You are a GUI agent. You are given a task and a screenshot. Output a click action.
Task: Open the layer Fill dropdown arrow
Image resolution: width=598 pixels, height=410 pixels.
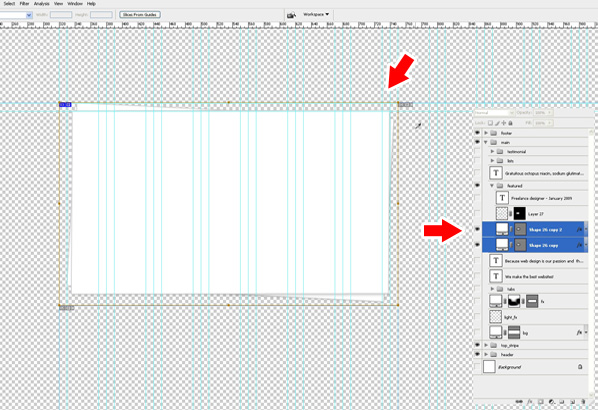(x=549, y=123)
